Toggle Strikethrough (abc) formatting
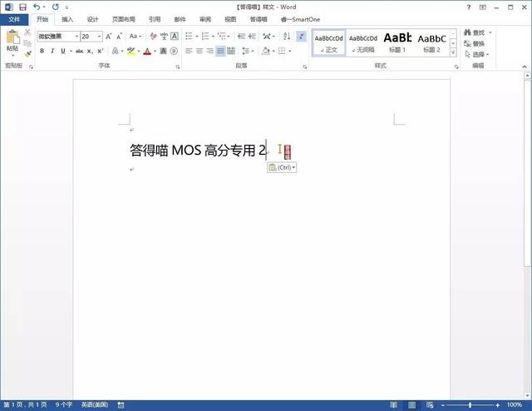 click(80, 51)
